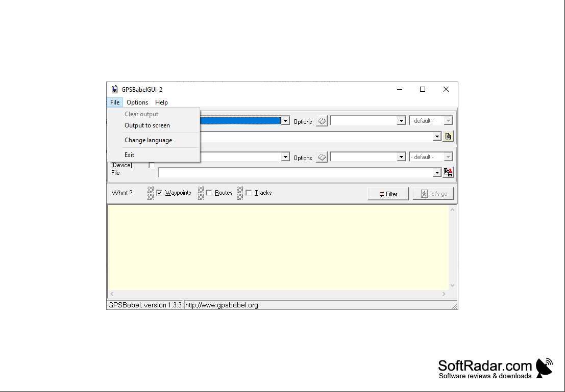Click the horizontal scroll left arrow
The width and height of the screenshot is (565, 392).
pyautogui.click(x=112, y=294)
